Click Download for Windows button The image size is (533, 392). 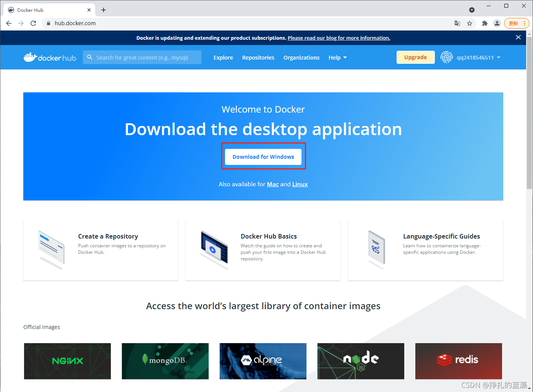click(263, 157)
